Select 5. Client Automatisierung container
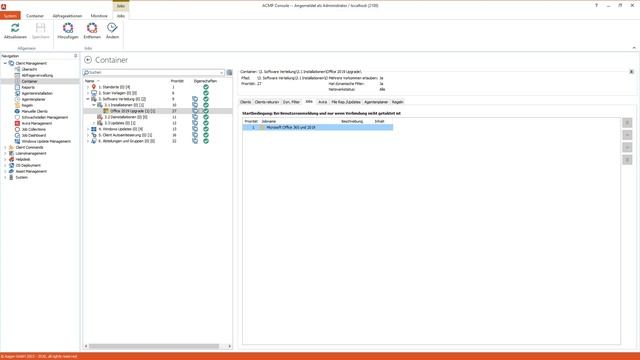Image resolution: width=640 pixels, height=360 pixels. [x=125, y=135]
